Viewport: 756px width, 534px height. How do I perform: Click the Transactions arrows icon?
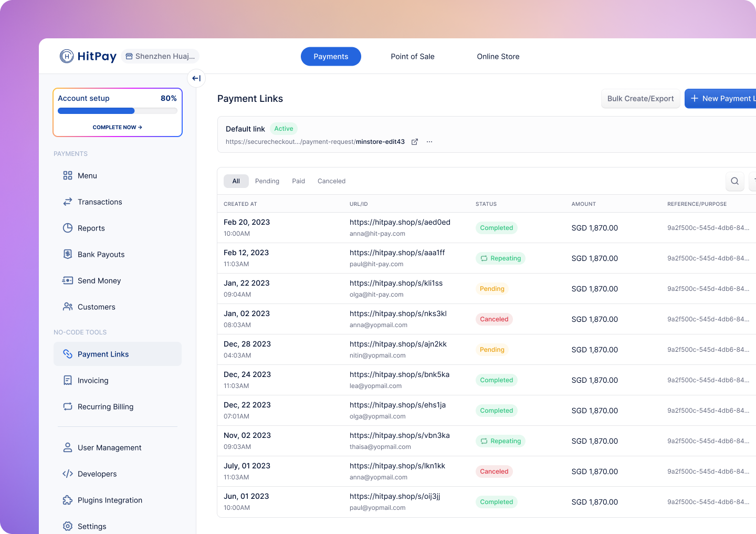pos(68,202)
